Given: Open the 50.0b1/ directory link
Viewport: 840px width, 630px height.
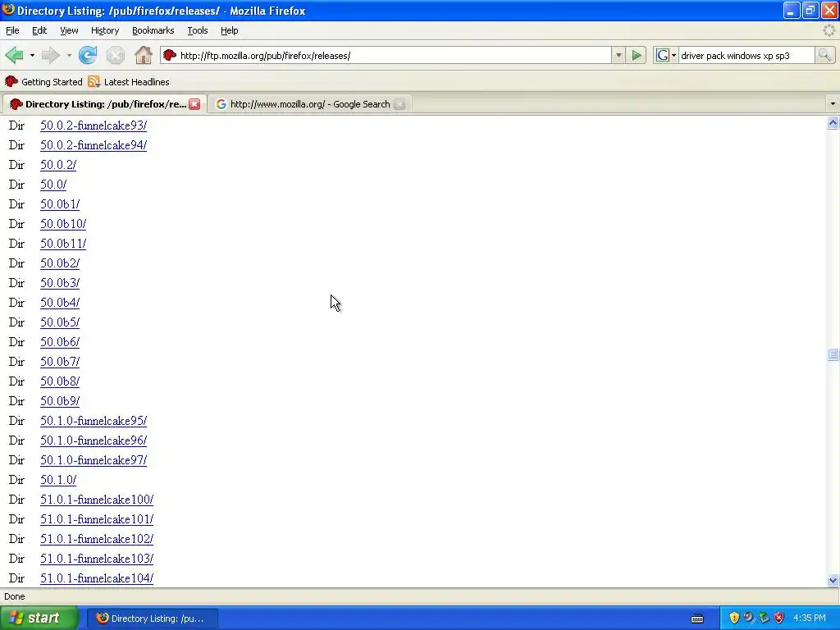Looking at the screenshot, I should [x=60, y=204].
